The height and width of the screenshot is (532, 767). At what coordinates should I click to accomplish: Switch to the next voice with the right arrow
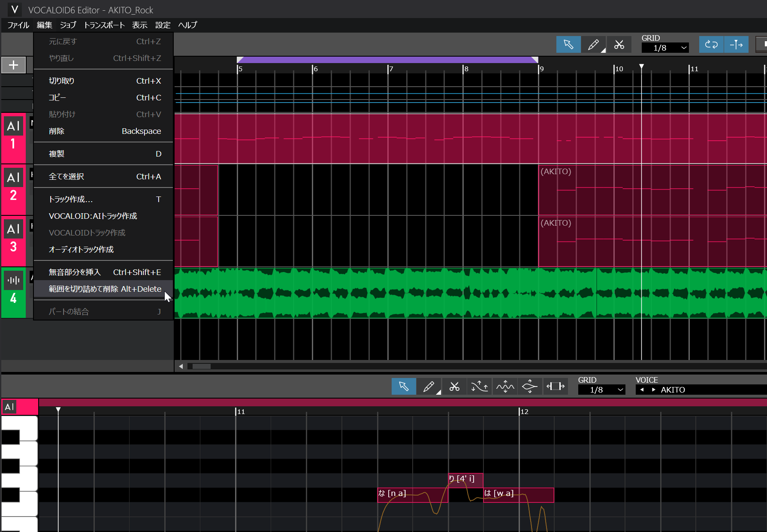(653, 390)
